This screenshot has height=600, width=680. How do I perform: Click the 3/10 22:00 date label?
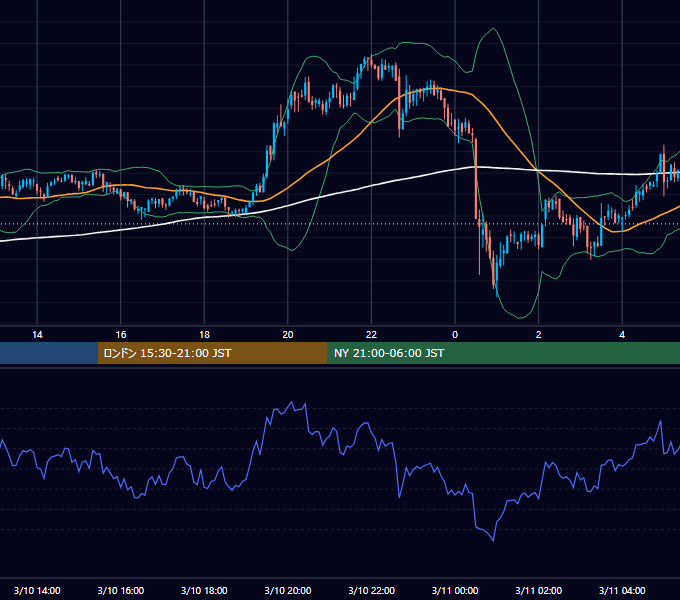pos(372,590)
